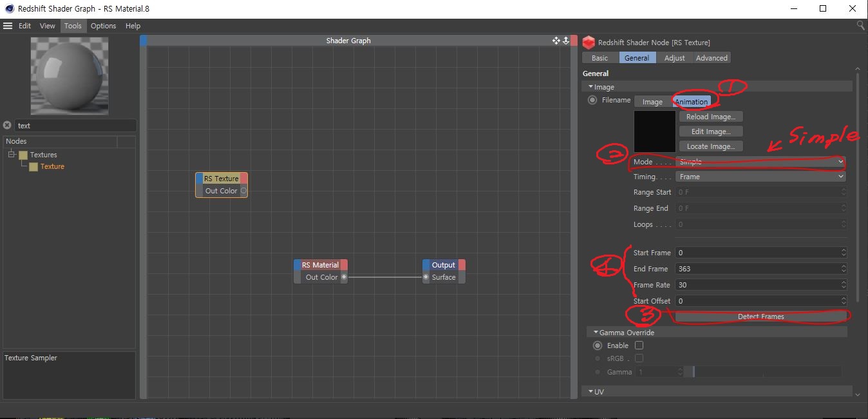Image resolution: width=868 pixels, height=419 pixels.
Task: Select the Texture item in Nodes tree
Action: point(52,166)
